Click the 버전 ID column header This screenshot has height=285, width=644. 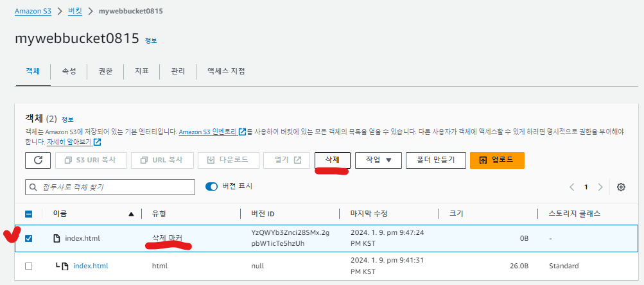pyautogui.click(x=263, y=214)
